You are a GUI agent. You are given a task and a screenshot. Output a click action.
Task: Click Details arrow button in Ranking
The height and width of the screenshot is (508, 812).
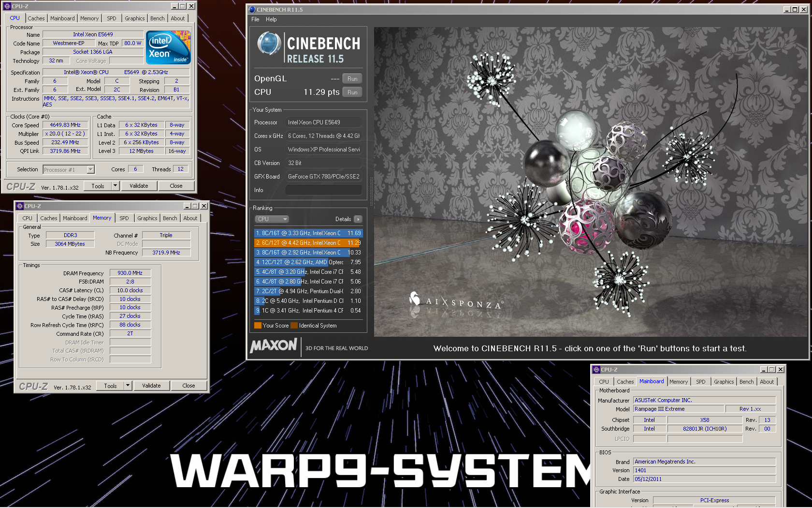pyautogui.click(x=358, y=219)
